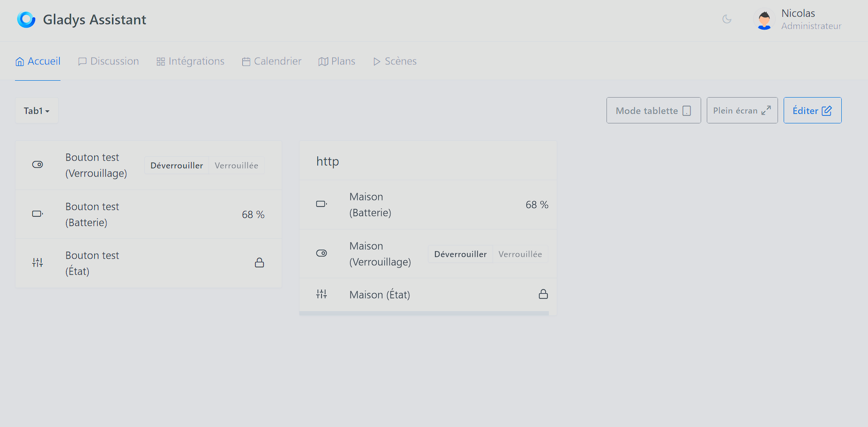Image resolution: width=868 pixels, height=427 pixels.
Task: Click the state sliders icon on Maison (État)
Action: (322, 294)
